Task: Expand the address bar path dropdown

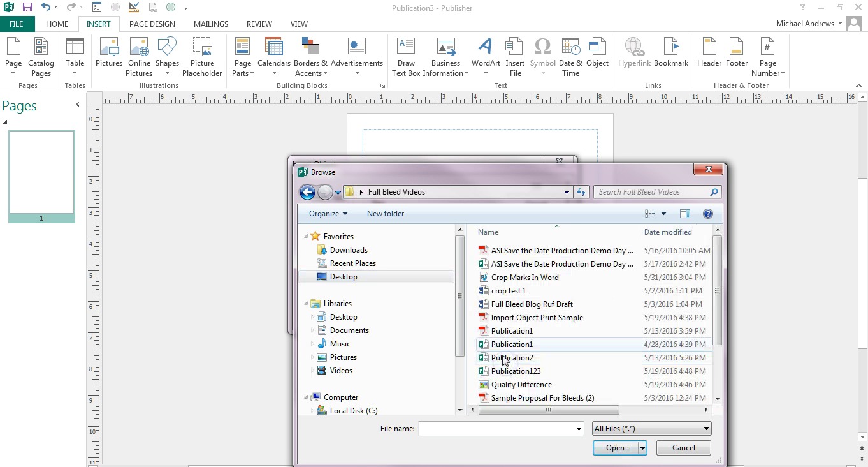Action: click(x=567, y=192)
